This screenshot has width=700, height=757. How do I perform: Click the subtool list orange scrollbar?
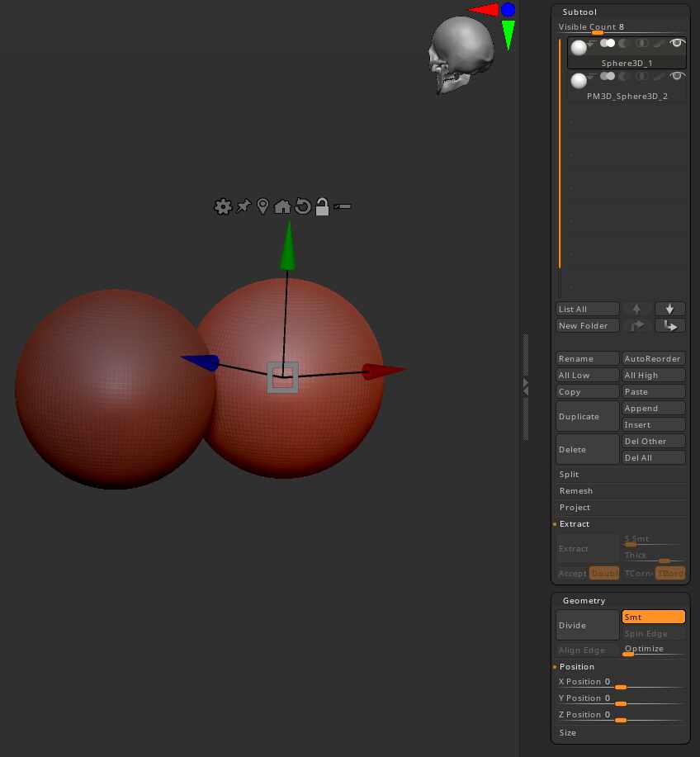pos(560,154)
